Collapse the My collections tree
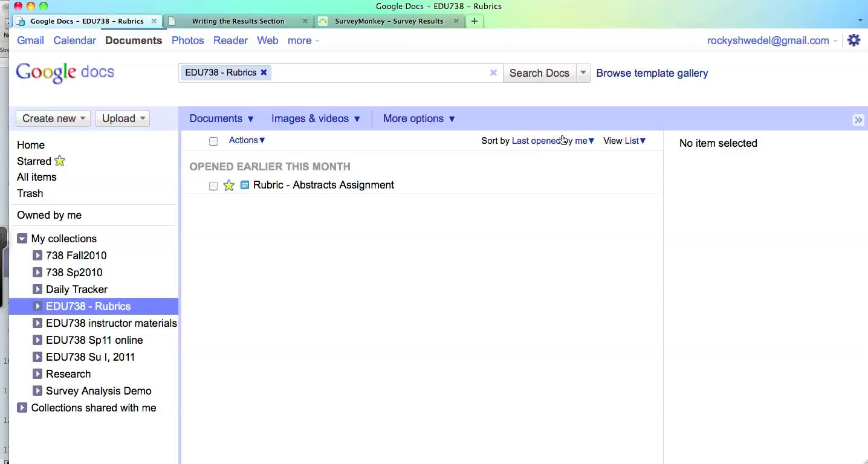This screenshot has width=868, height=464. click(x=22, y=239)
